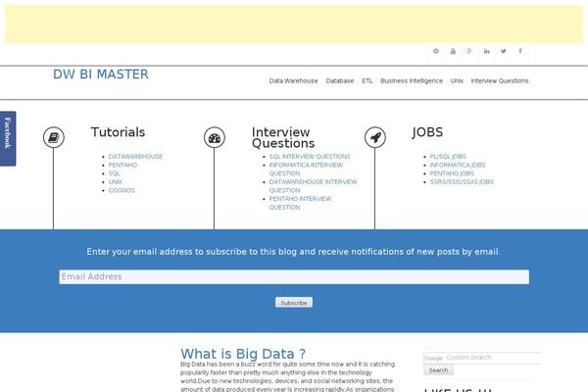588x392 pixels.
Task: Click the yellow advertisement banner
Action: 294,24
